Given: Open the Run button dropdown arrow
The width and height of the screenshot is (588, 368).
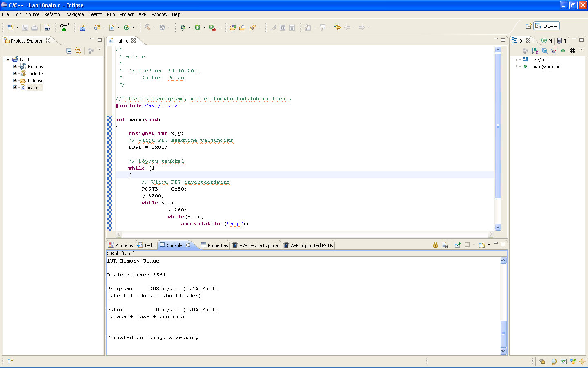Looking at the screenshot, I should tap(204, 27).
